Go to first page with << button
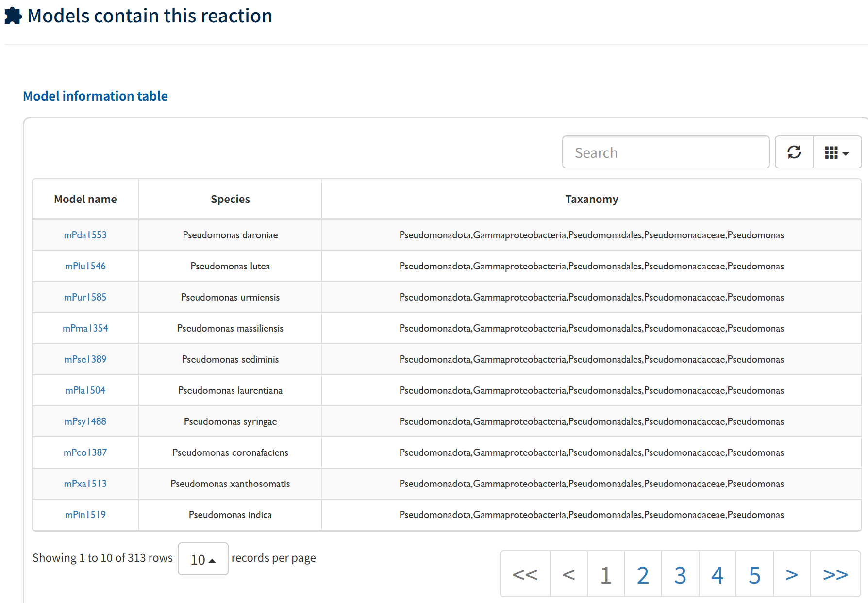Image resolution: width=868 pixels, height=603 pixels. click(x=525, y=574)
